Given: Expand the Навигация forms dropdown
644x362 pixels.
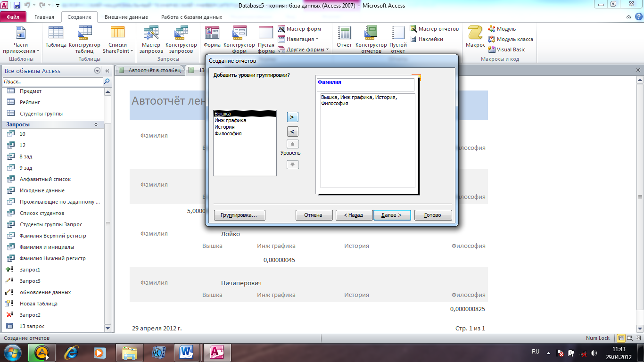Looking at the screenshot, I should (298, 39).
